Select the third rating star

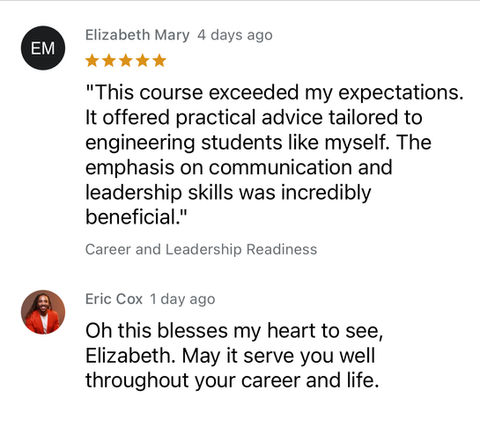(x=126, y=60)
